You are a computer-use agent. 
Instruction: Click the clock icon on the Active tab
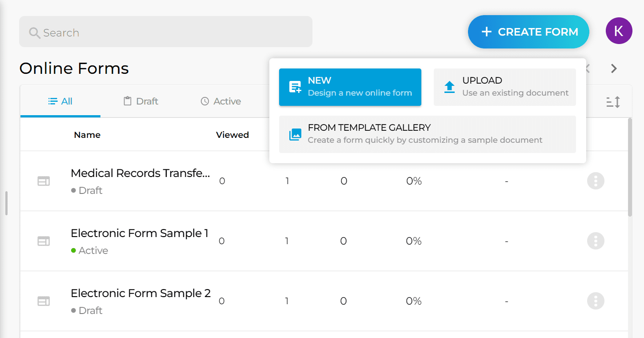[x=204, y=101]
